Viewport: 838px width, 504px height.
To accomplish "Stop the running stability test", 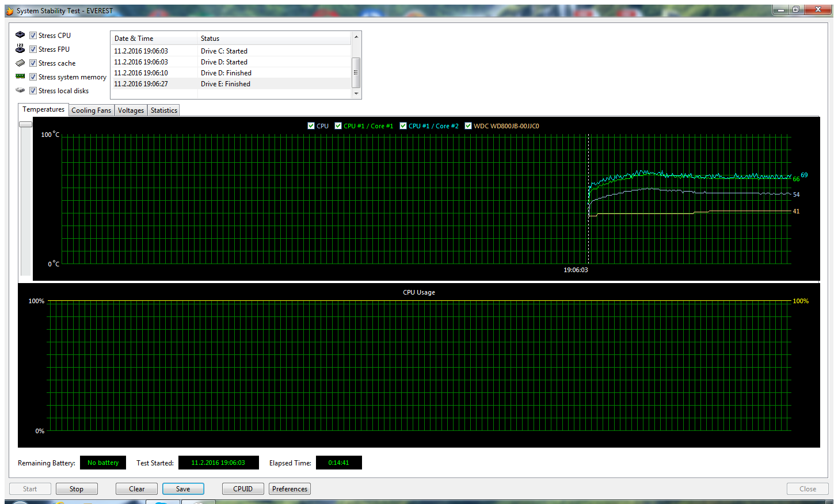I will [x=77, y=489].
